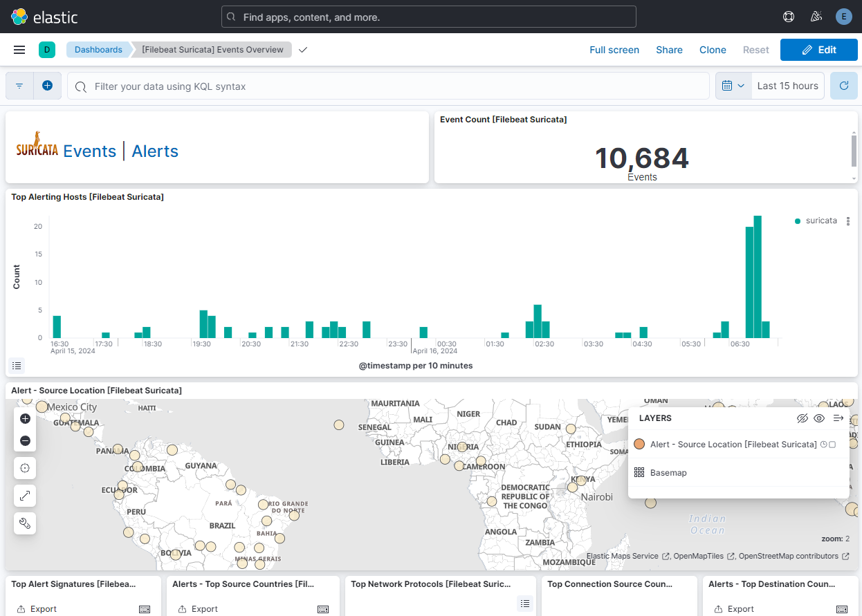The image size is (862, 616).
Task: Open the Alerts dashboard link
Action: point(155,151)
